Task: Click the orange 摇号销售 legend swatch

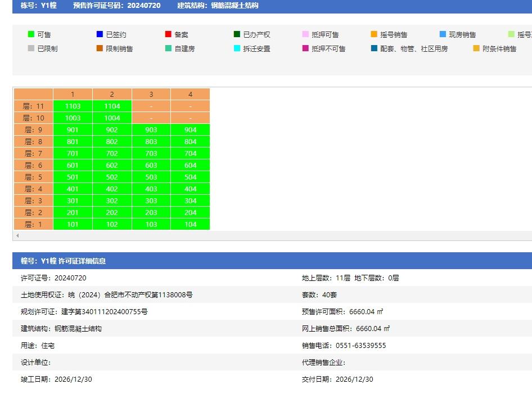Action: pos(374,34)
